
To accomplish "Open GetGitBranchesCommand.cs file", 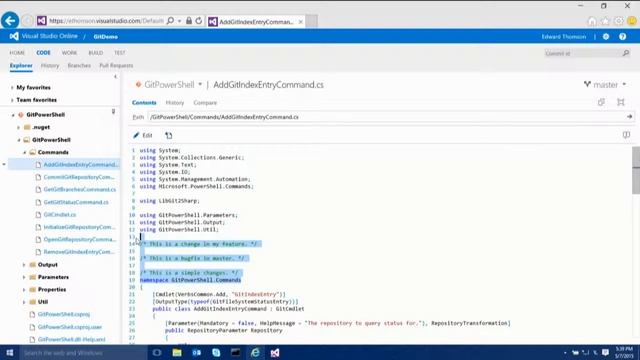I will 80,190.
